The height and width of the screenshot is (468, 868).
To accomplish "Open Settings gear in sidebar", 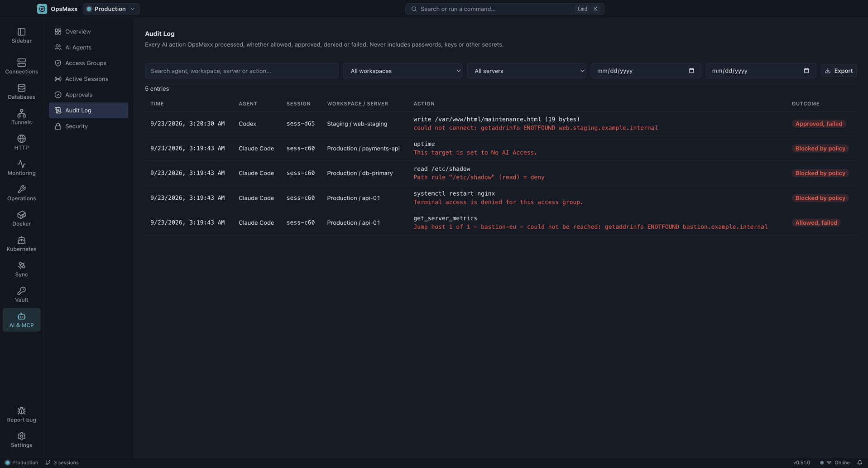I will pyautogui.click(x=21, y=436).
